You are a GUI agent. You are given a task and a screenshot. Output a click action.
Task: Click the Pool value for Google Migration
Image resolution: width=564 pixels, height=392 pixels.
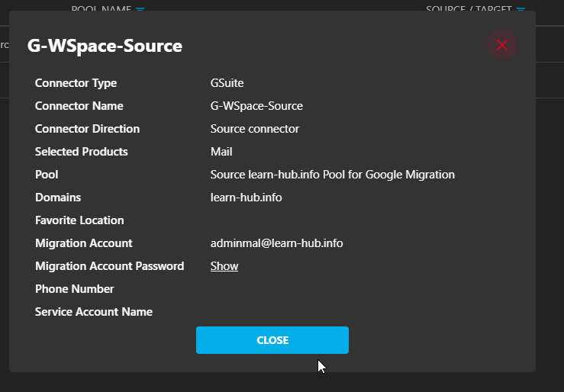tap(332, 175)
